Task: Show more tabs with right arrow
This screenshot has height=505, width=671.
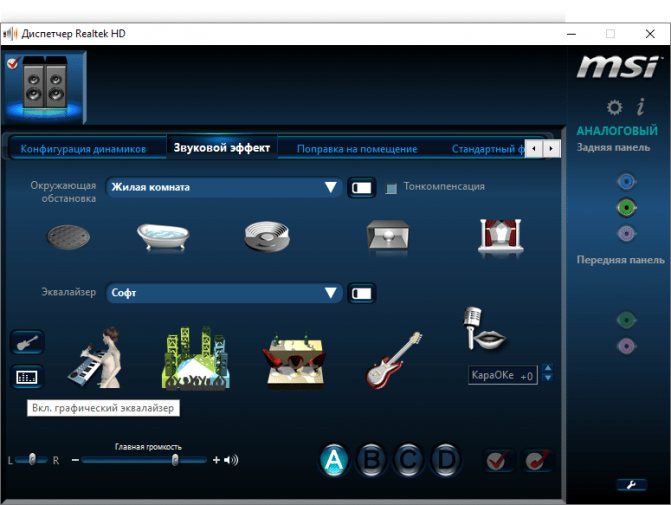Action: click(x=552, y=149)
